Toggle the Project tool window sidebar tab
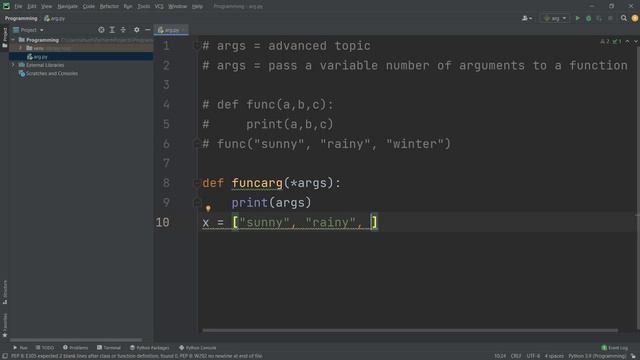The height and width of the screenshot is (360, 640). coord(4,37)
